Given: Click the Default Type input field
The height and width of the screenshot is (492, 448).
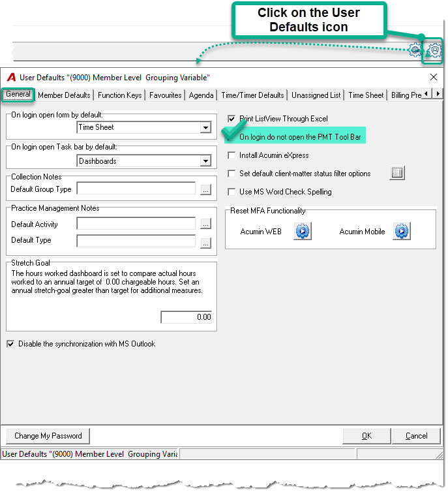Looking at the screenshot, I should (x=136, y=241).
